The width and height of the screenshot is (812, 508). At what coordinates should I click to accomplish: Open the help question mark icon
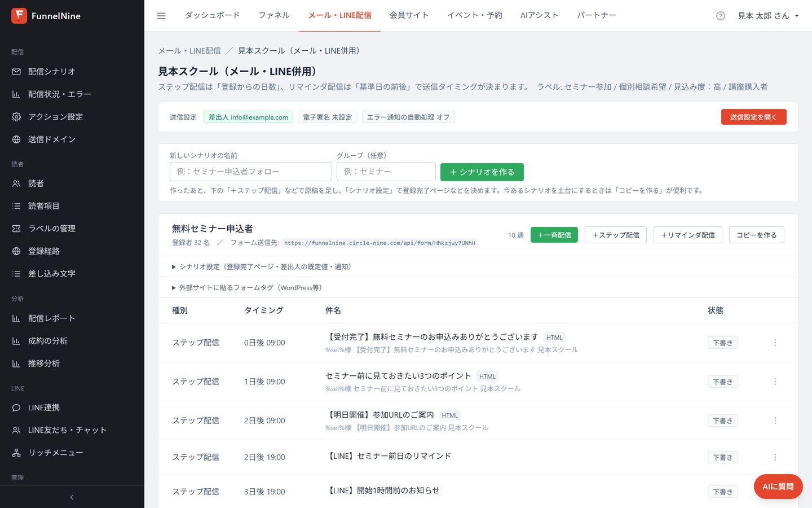point(721,16)
